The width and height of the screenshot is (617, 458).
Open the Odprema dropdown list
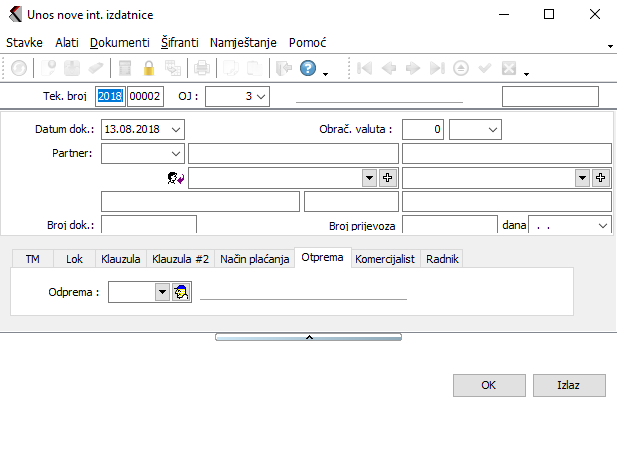click(162, 292)
